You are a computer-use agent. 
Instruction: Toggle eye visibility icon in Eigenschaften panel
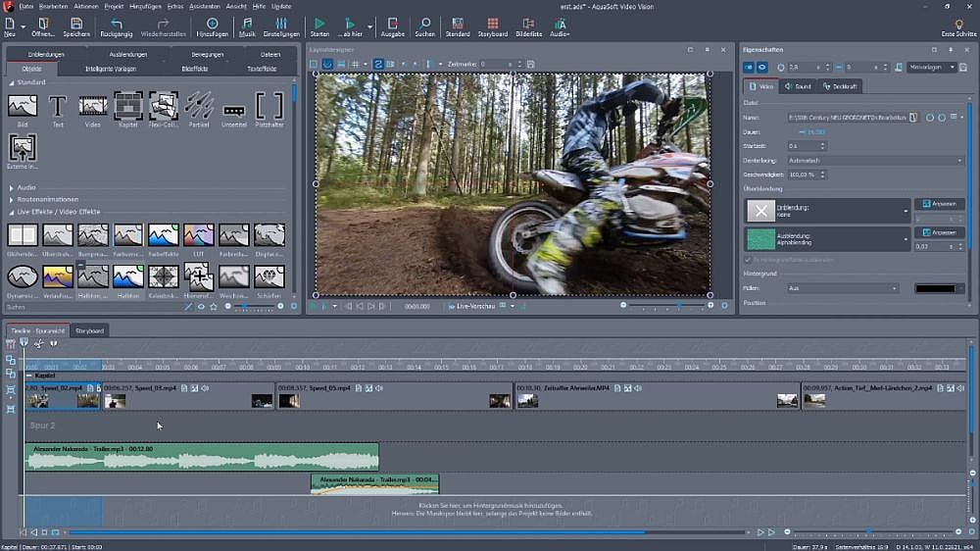coord(761,67)
